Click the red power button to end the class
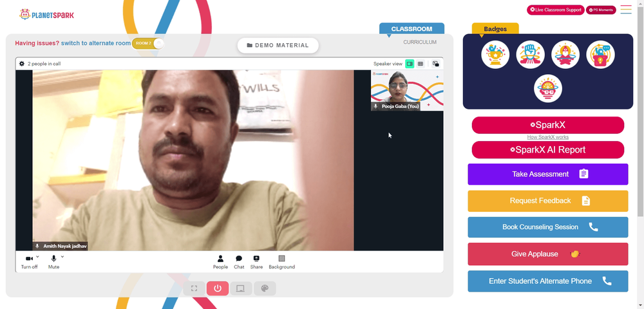Screen dimensions: 644x309 pos(218,288)
